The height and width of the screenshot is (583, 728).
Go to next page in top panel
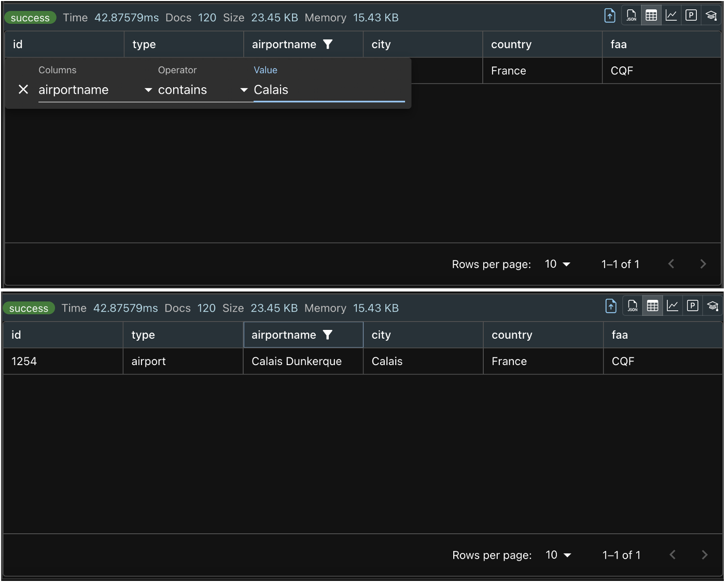coord(703,264)
